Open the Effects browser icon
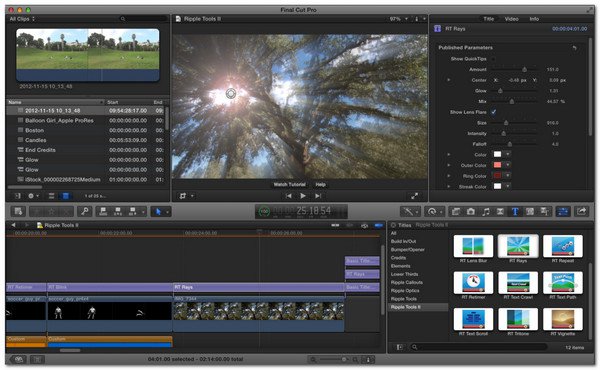The image size is (600, 370). click(x=455, y=211)
